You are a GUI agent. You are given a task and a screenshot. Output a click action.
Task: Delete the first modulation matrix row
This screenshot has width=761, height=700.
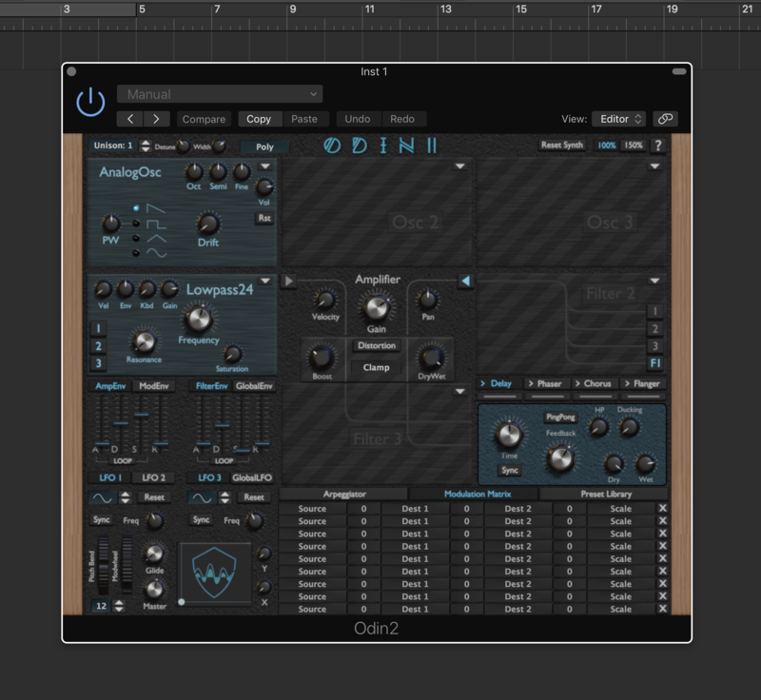point(662,508)
